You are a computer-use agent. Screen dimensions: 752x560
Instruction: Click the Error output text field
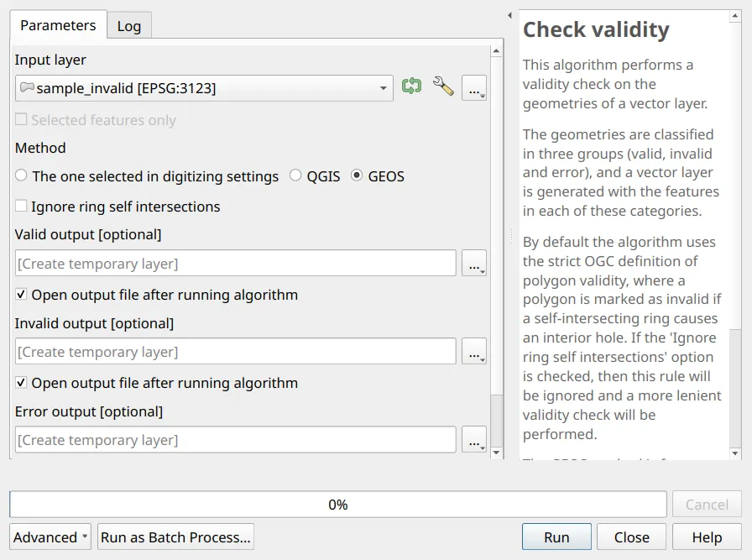click(x=236, y=440)
